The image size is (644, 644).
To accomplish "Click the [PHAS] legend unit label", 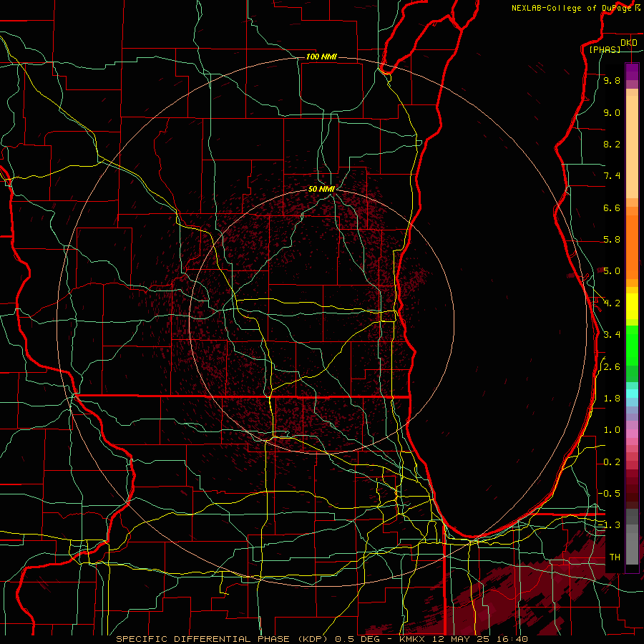I will [x=605, y=50].
